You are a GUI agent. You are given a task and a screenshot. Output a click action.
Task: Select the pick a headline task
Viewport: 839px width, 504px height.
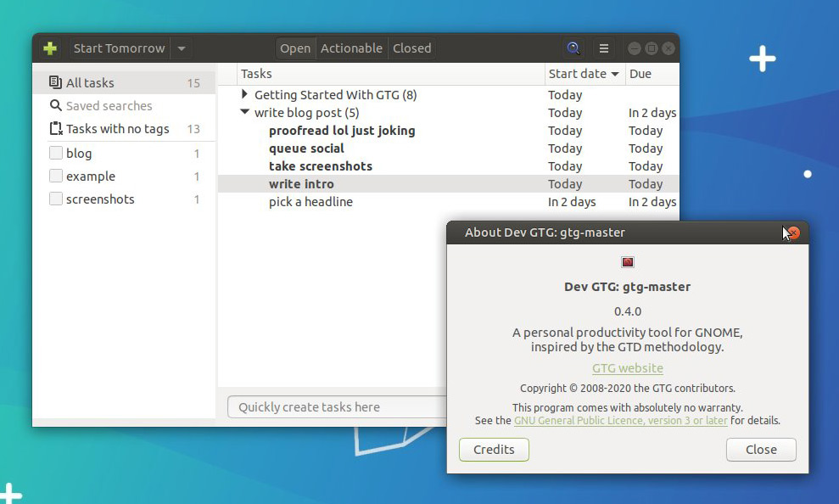coord(310,202)
